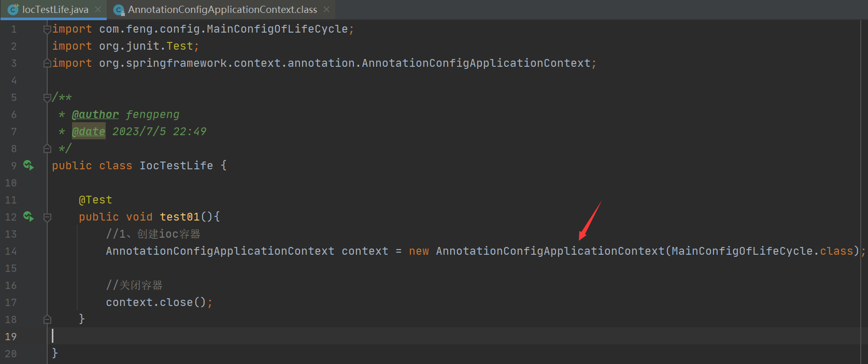Click the @Test annotation above test01
The width and height of the screenshot is (868, 364).
pyautogui.click(x=95, y=200)
